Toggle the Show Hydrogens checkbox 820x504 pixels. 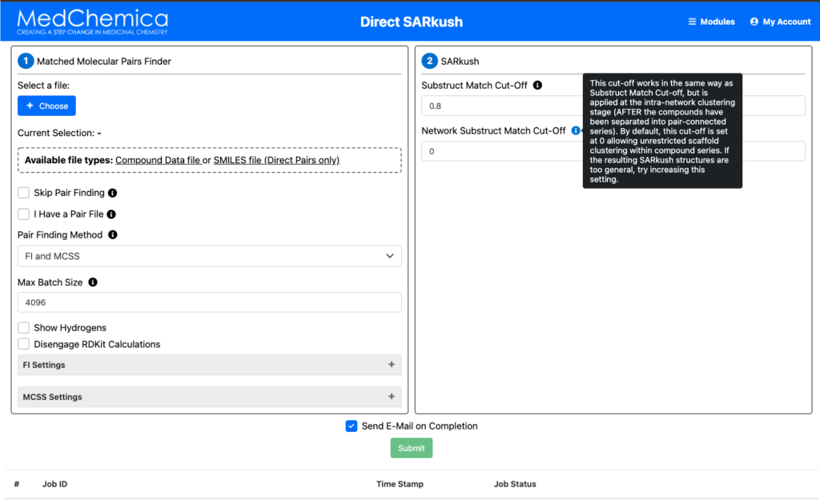pyautogui.click(x=24, y=328)
